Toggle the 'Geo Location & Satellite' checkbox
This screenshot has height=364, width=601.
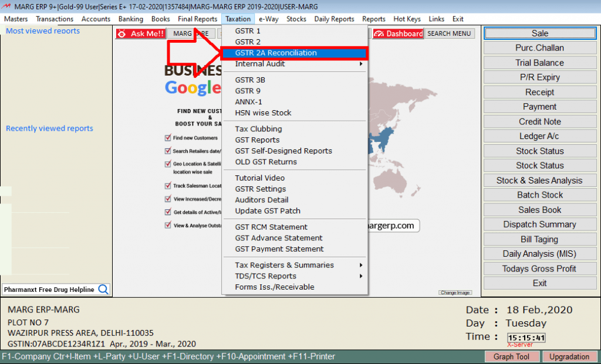167,164
